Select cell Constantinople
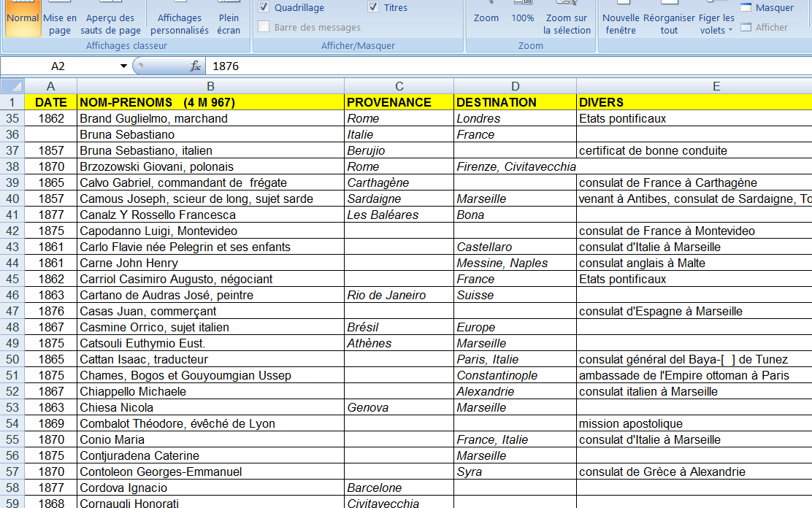 515,375
